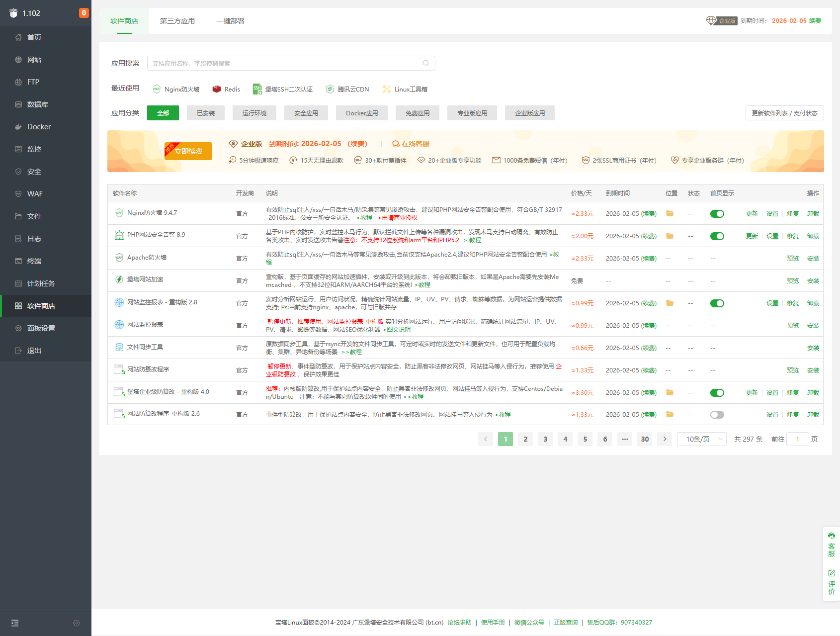Toggle homepage display for 网站监控报表 - 重构版 2.8
This screenshot has width=840, height=636.
pyautogui.click(x=717, y=303)
